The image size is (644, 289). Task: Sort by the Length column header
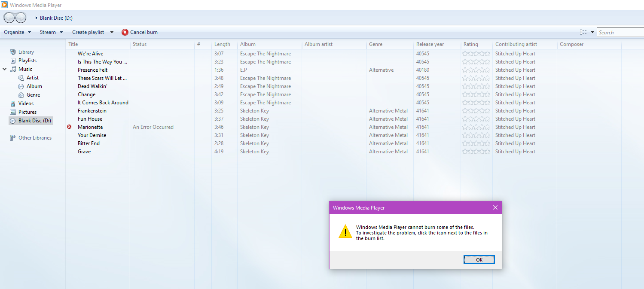pyautogui.click(x=225, y=44)
